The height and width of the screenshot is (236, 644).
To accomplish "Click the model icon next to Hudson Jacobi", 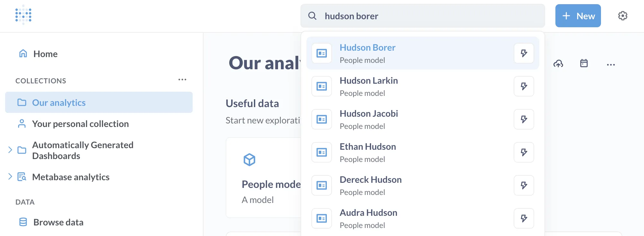I will coord(321,119).
